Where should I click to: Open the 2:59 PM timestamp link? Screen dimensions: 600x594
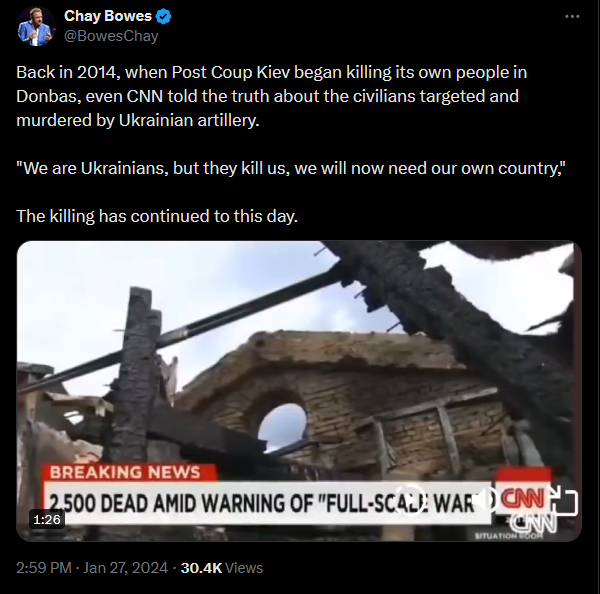44,568
